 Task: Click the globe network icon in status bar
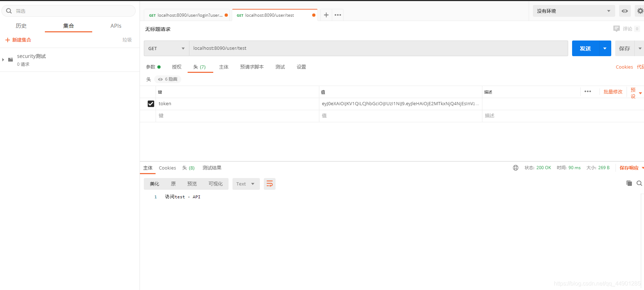515,168
